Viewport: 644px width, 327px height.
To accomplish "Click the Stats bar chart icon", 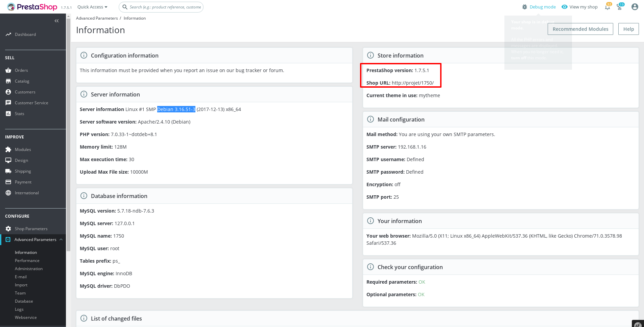I will [8, 114].
